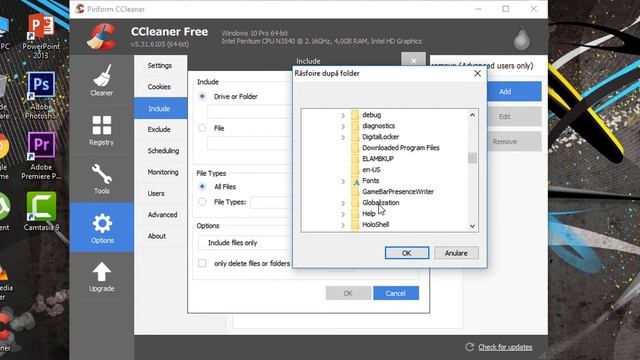Select the diagnostics folder
This screenshot has width=640, height=360.
[378, 126]
